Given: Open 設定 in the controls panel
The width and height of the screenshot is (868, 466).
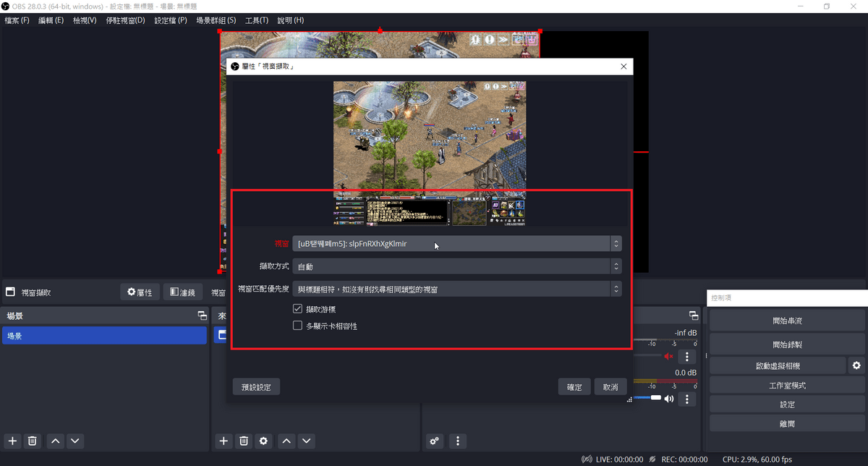Looking at the screenshot, I should click(787, 404).
